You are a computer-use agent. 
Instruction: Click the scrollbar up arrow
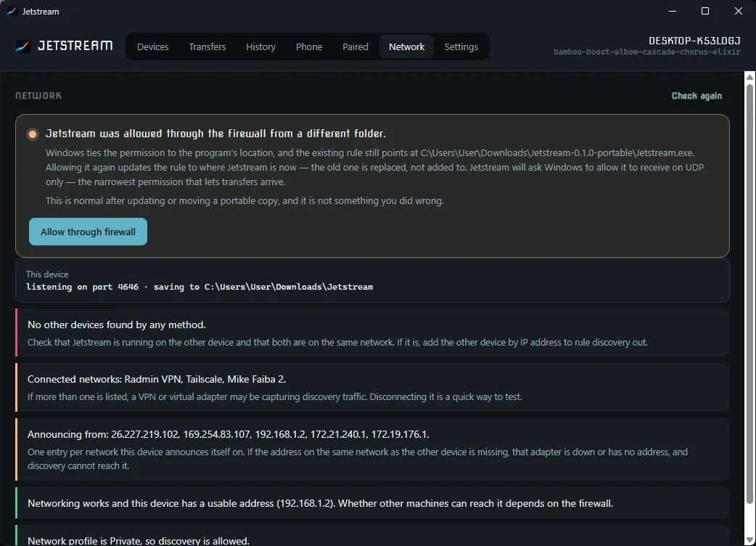click(x=749, y=77)
